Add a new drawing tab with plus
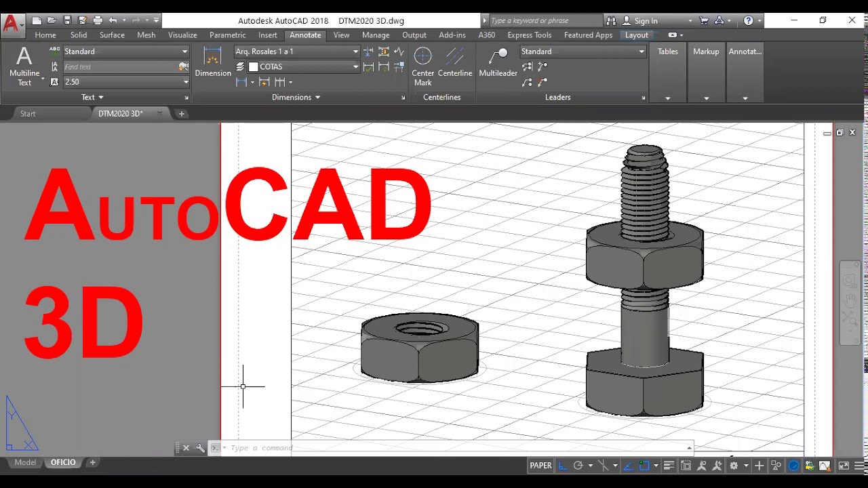The image size is (868, 488). point(182,113)
